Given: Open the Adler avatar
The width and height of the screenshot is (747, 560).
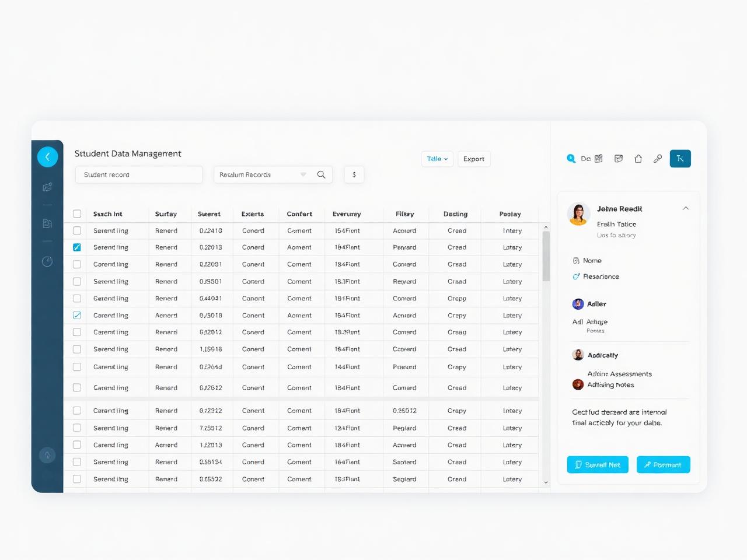Looking at the screenshot, I should tap(578, 304).
